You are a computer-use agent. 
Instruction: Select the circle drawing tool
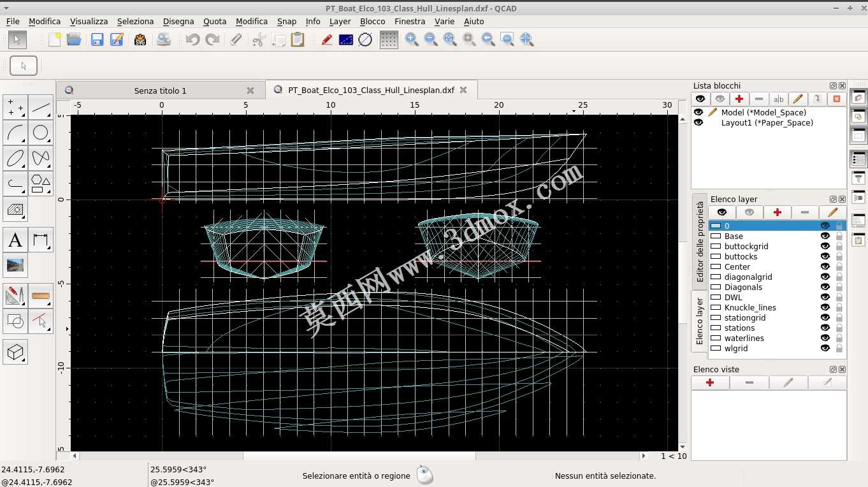pos(41,133)
